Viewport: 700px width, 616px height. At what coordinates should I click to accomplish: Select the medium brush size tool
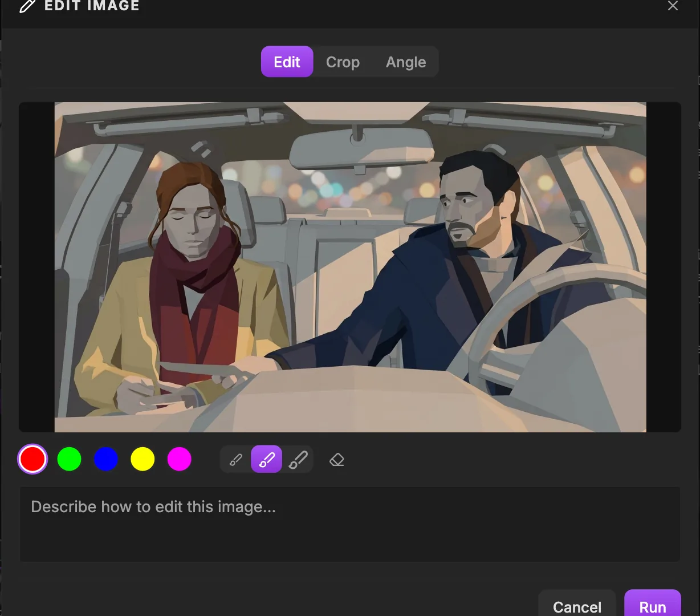[267, 459]
